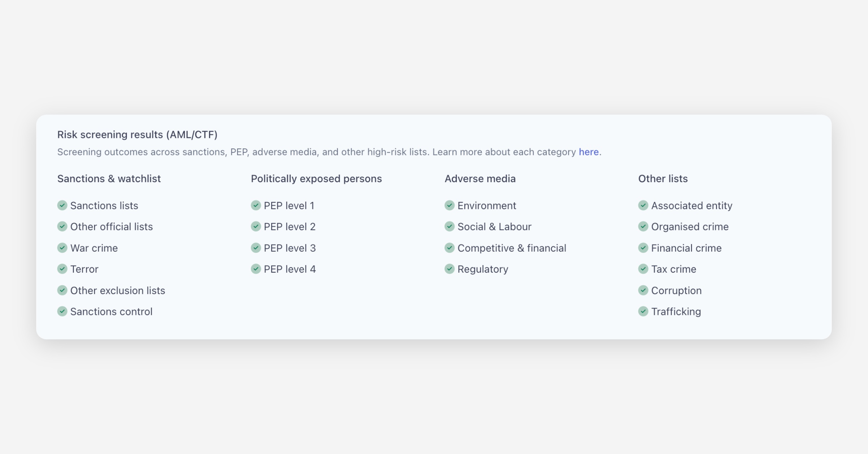Click the Social & Labour entry

pyautogui.click(x=494, y=227)
